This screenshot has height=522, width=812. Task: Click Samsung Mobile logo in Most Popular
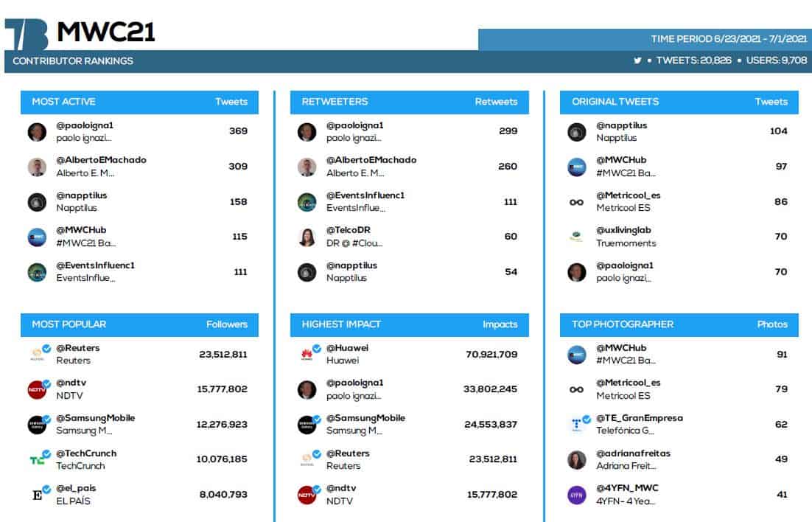pos(38,425)
